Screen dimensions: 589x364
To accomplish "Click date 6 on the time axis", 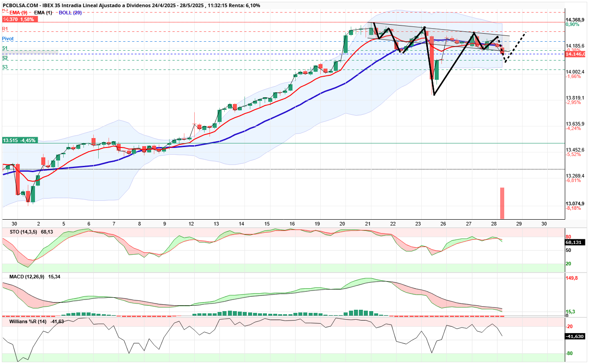I will click(x=89, y=224).
